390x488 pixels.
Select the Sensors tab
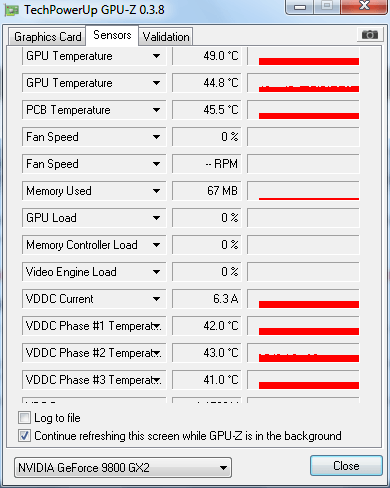(x=112, y=35)
